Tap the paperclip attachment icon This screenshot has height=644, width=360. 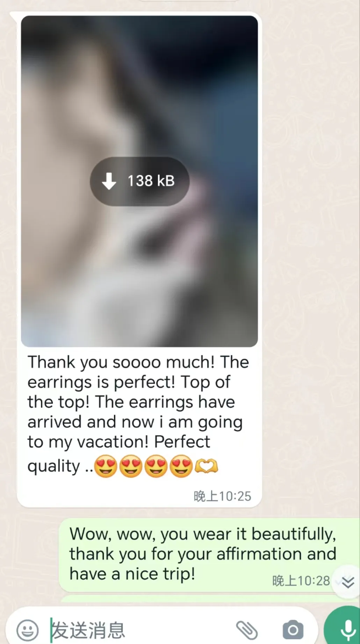coord(247,630)
